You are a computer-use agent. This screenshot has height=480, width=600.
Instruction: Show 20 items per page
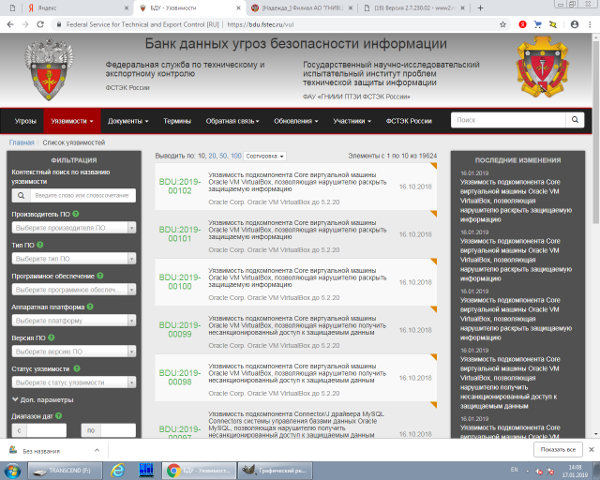pyautogui.click(x=212, y=156)
